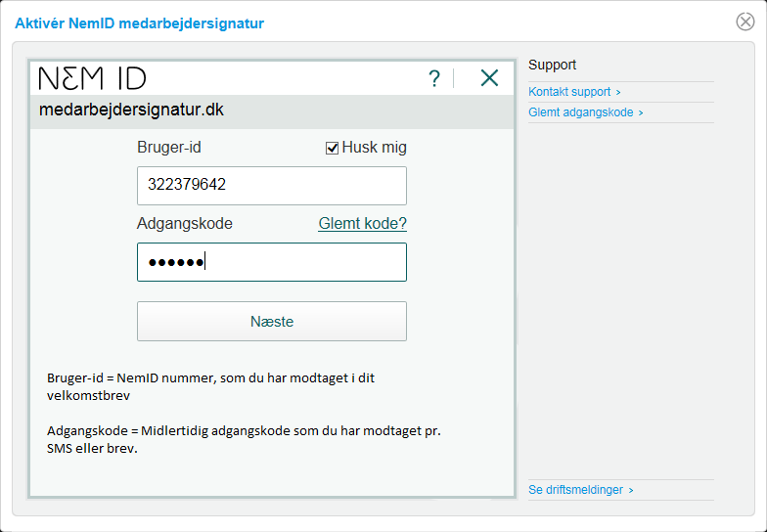Click the 'Adgangskode = Midlertidig adgangskode' explanation text
Viewport: 767px width, 532px height.
[x=244, y=440]
